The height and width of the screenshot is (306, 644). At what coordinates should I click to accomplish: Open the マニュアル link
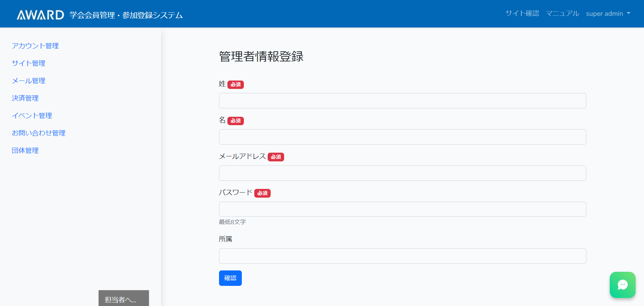click(x=562, y=13)
